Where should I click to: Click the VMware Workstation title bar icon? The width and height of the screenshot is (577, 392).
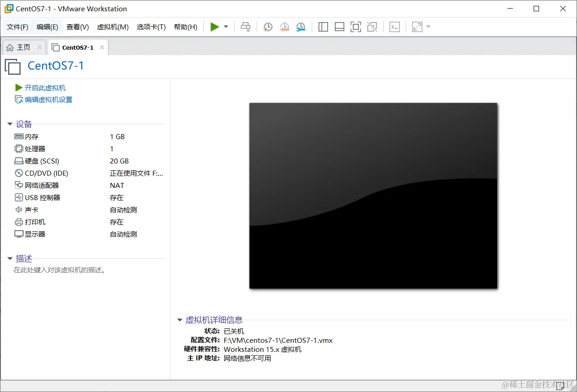tap(9, 9)
